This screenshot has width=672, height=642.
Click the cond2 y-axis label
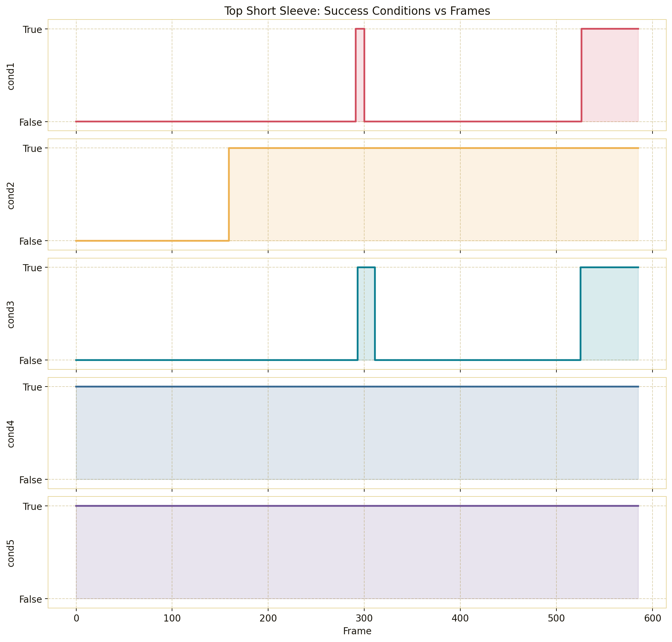(11, 194)
